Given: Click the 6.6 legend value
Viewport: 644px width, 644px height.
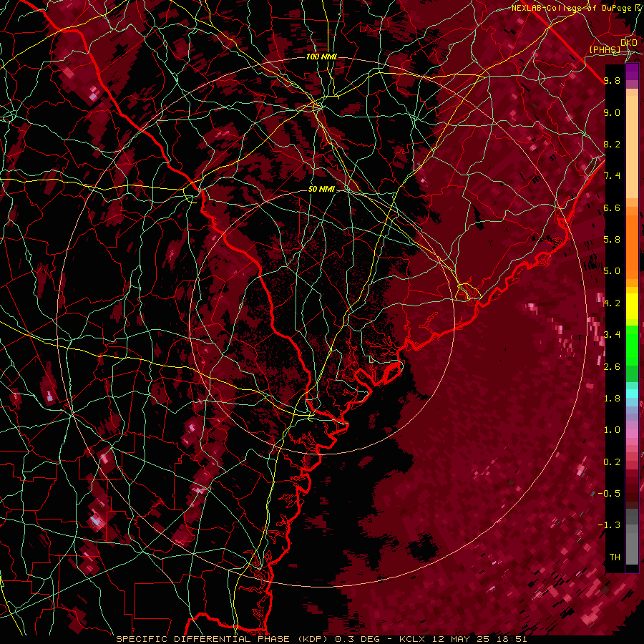Looking at the screenshot, I should point(612,208).
